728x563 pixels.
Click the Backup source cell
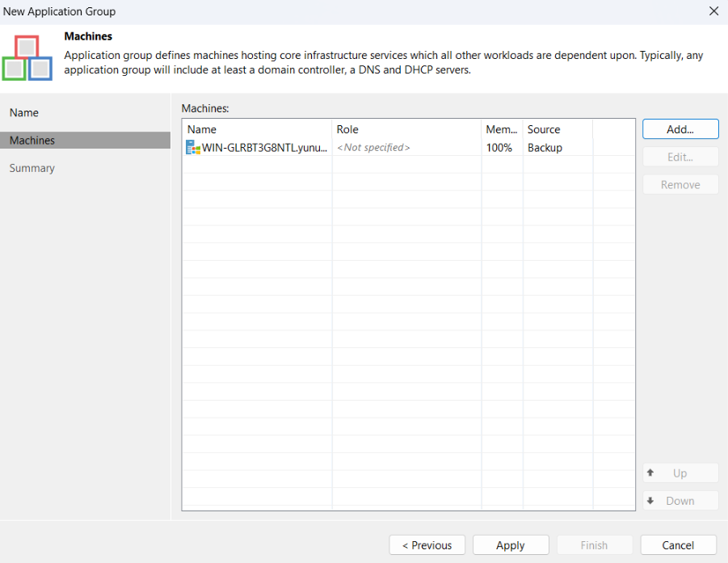pos(545,148)
